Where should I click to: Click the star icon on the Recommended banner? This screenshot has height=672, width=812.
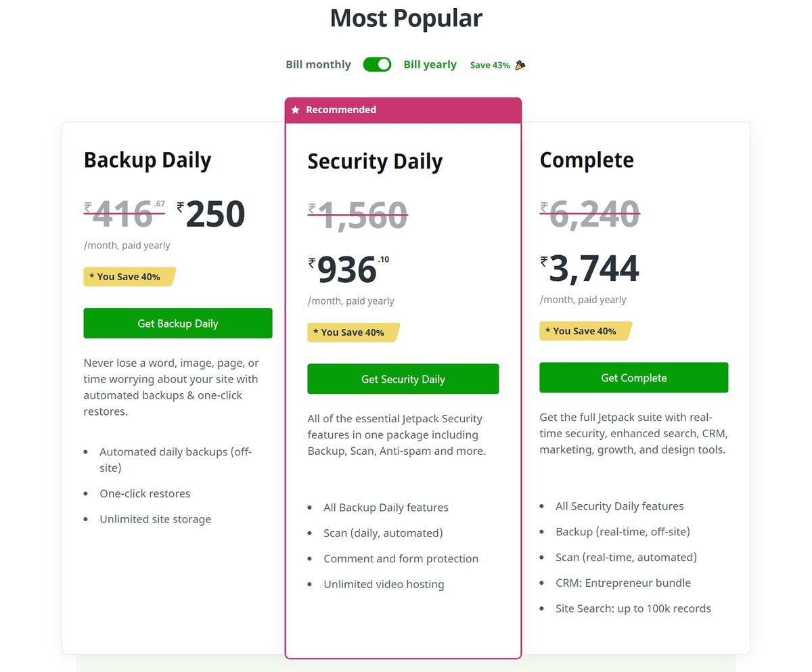[295, 110]
